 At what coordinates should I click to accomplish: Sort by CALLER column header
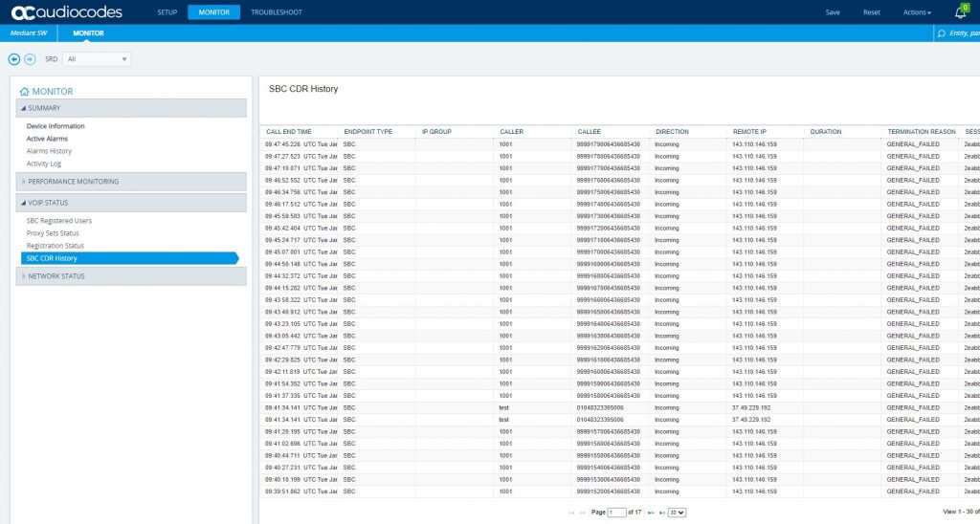[512, 132]
